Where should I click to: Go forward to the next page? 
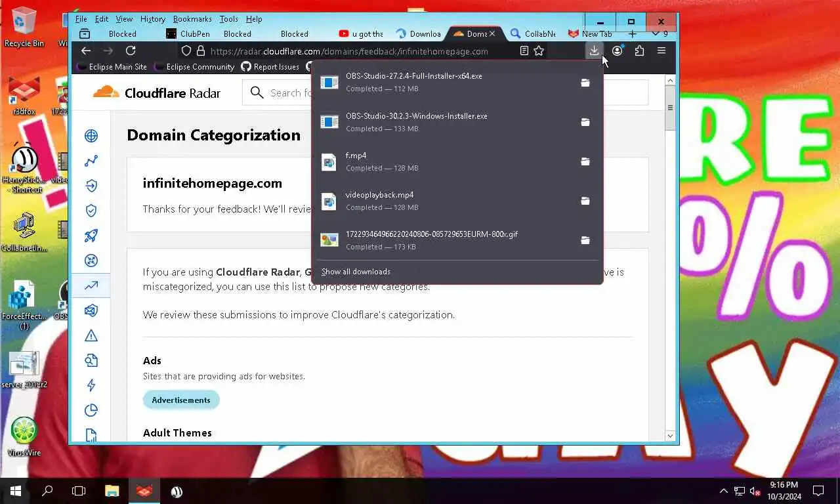coord(108,51)
